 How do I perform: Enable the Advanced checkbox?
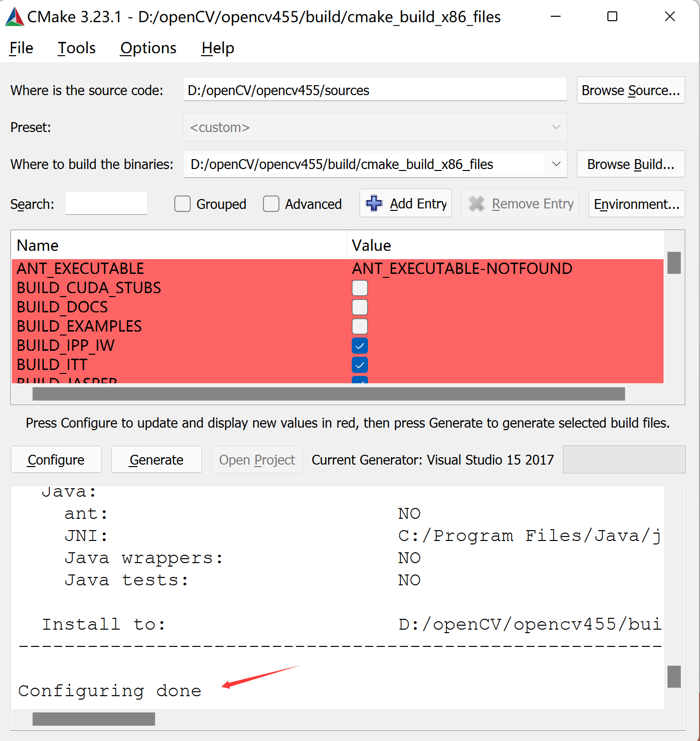pyautogui.click(x=271, y=204)
